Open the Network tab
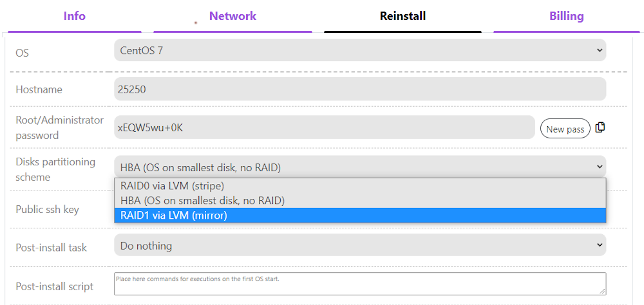Screen dimensions: 644x305 pos(232,16)
